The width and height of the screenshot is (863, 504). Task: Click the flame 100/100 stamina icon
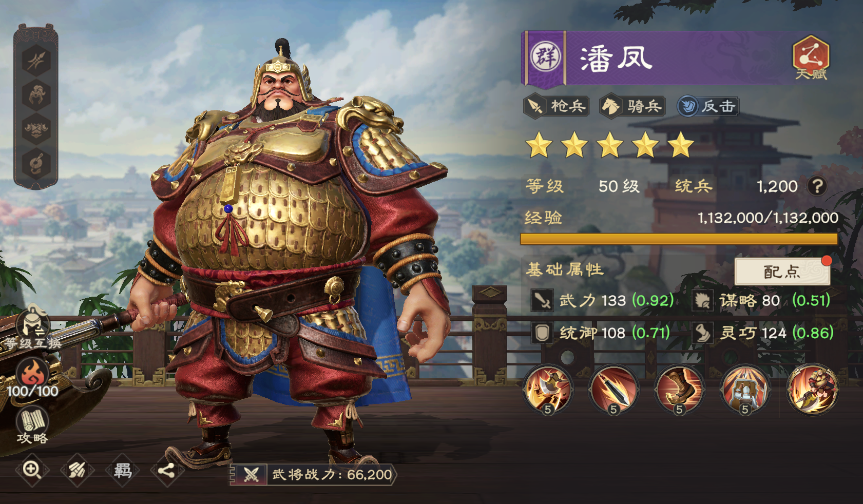[x=32, y=379]
